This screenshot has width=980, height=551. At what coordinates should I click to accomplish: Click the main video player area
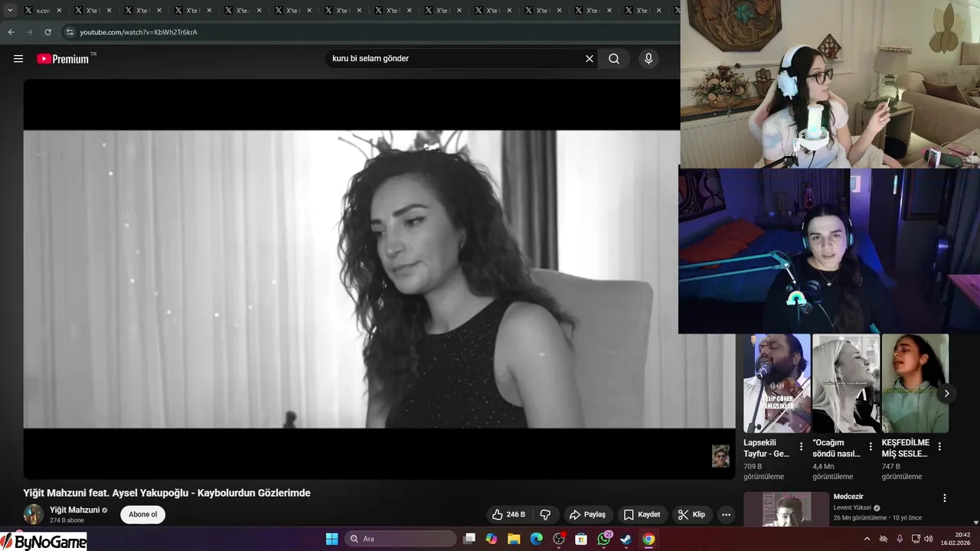pyautogui.click(x=379, y=279)
